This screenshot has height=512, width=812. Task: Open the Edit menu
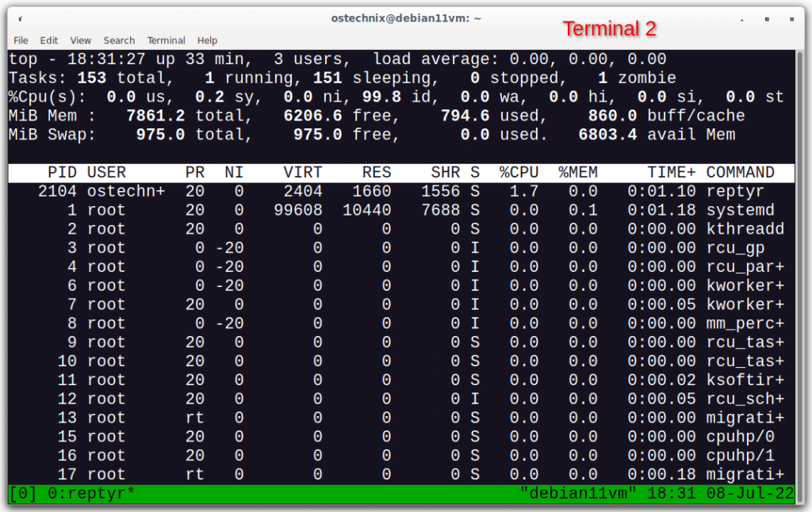pos(48,40)
